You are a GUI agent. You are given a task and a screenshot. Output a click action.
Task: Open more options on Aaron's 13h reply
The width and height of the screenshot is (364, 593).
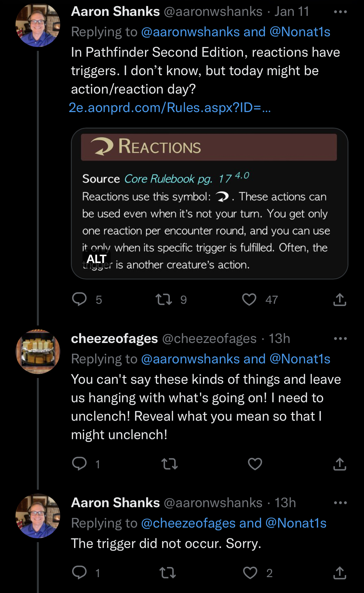(x=340, y=503)
